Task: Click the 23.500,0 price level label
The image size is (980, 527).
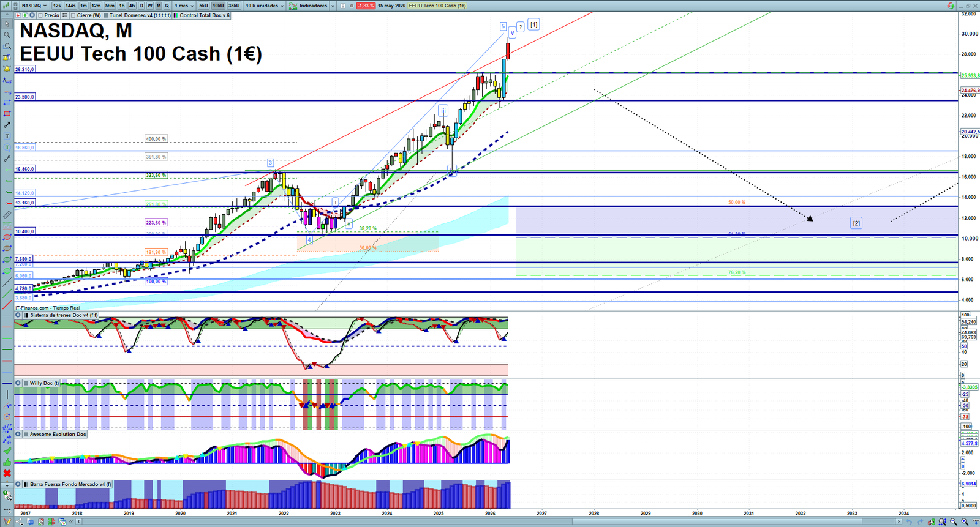Action: pos(25,97)
